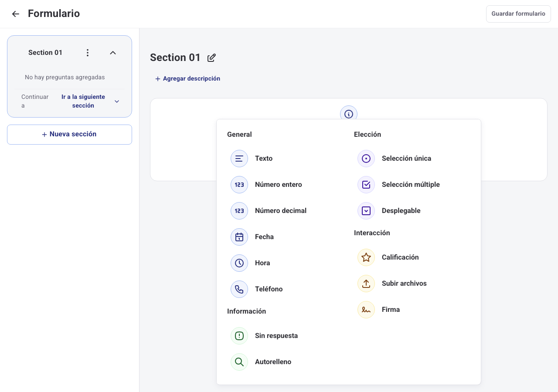Select 'Sin respuesta' label in Información
This screenshot has width=558, height=392.
click(x=276, y=336)
